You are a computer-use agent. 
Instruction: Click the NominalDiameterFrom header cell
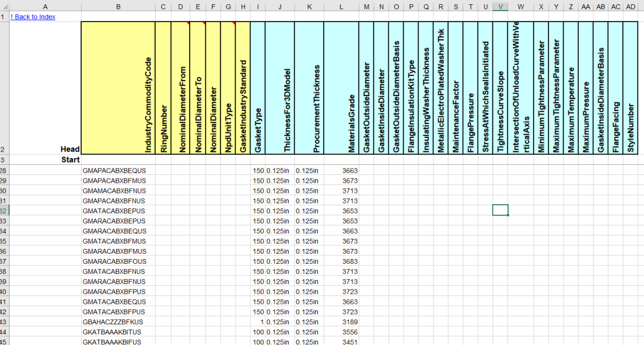[181, 88]
